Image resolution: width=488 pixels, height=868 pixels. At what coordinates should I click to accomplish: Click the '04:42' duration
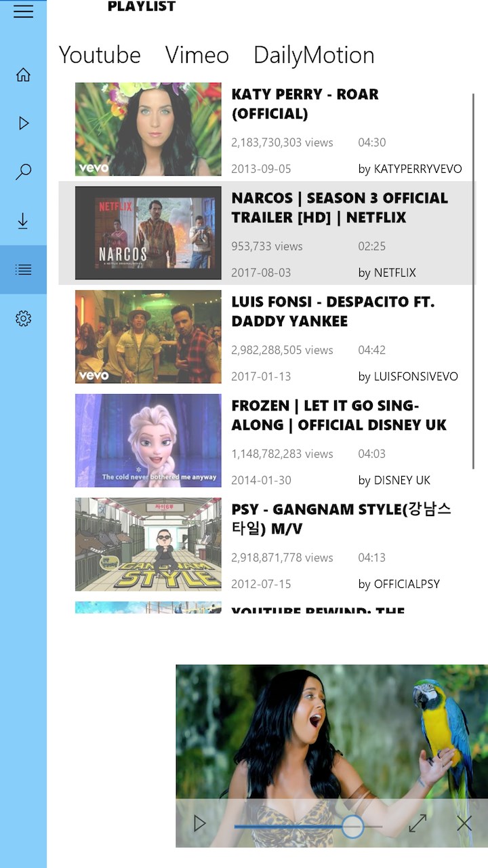tap(372, 350)
